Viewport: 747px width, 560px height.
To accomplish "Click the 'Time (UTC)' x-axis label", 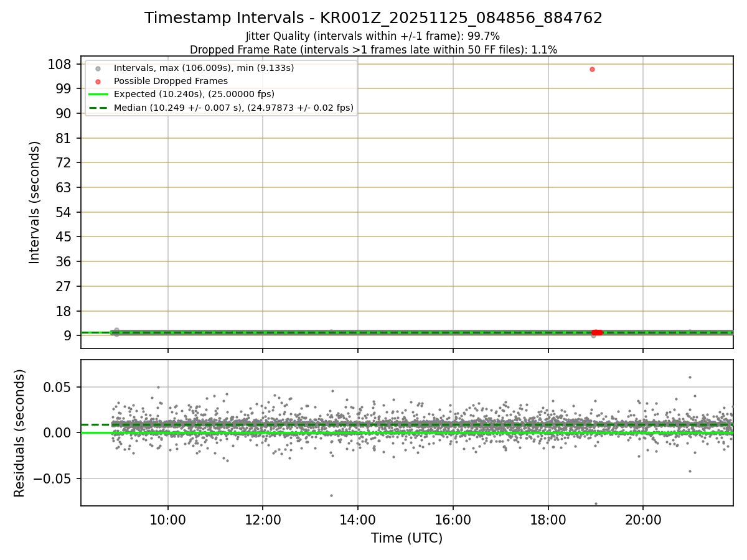I will pyautogui.click(x=407, y=538).
